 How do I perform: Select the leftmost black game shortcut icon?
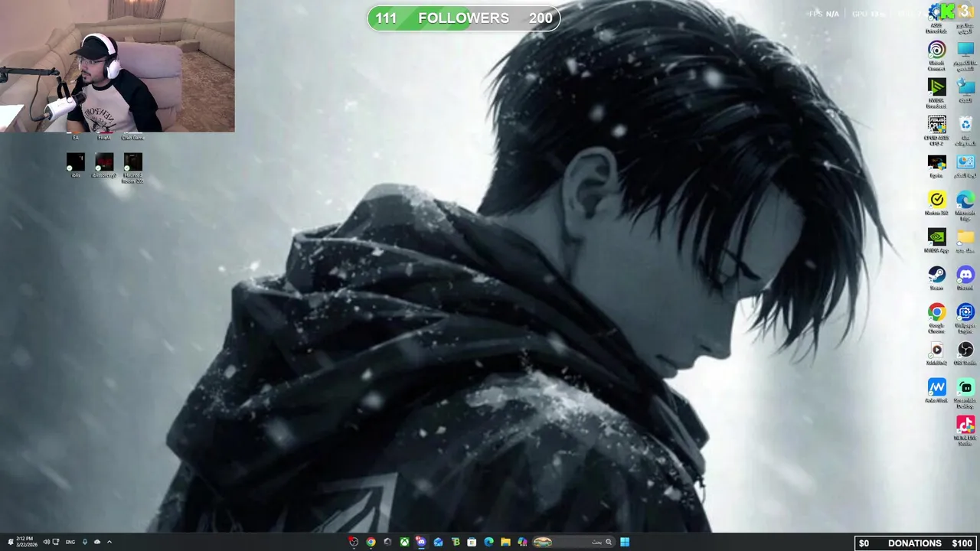pyautogui.click(x=75, y=165)
